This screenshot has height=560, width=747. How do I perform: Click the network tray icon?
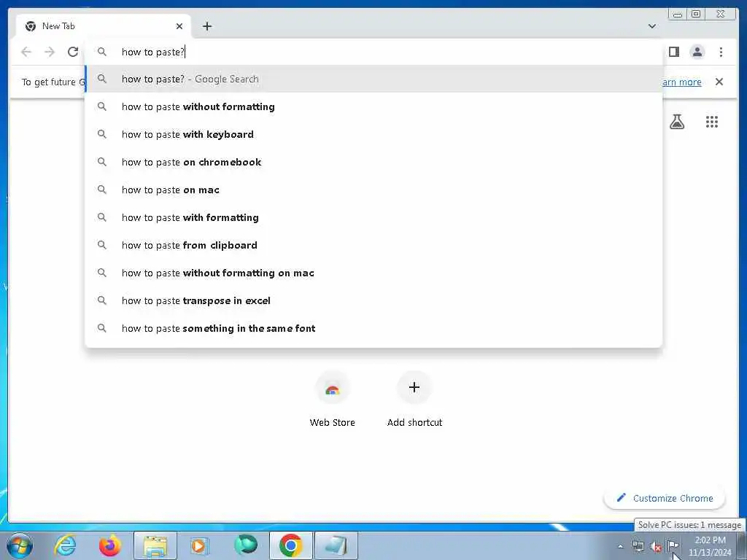pos(638,547)
